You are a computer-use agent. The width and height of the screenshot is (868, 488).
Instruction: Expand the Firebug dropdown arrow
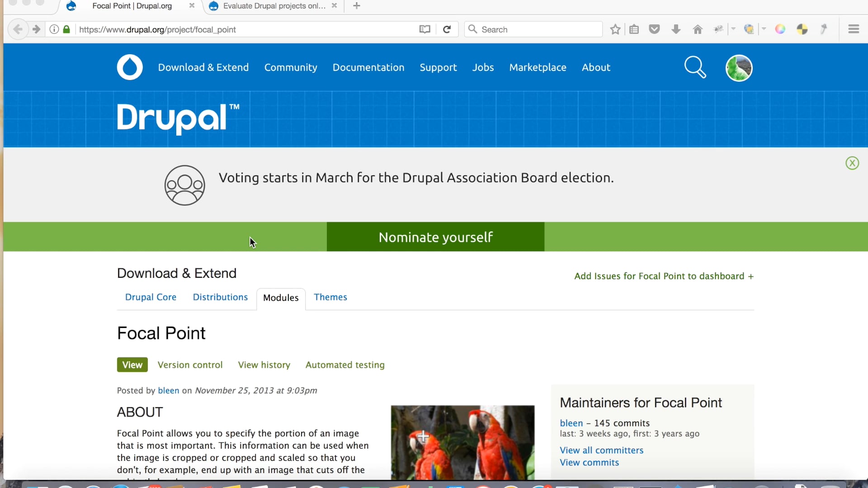click(733, 29)
